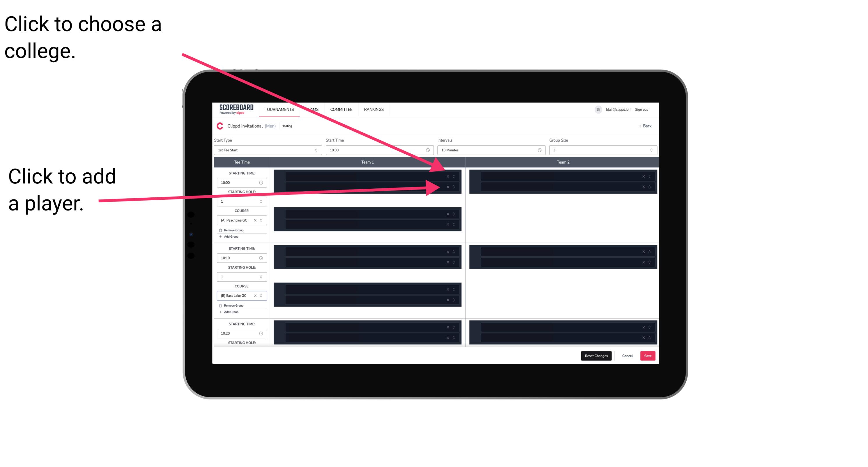Click the X icon to remove course assignment
This screenshot has width=868, height=467.
pyautogui.click(x=256, y=220)
